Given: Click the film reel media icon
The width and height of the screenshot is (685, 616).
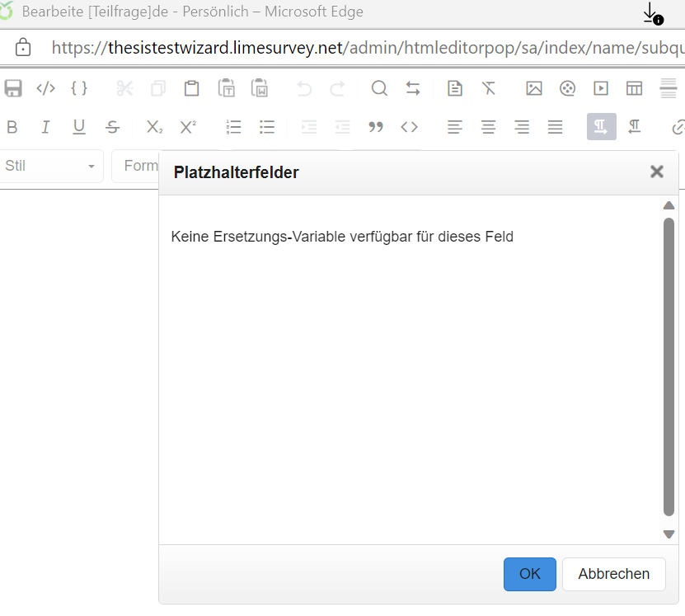Looking at the screenshot, I should point(567,89).
